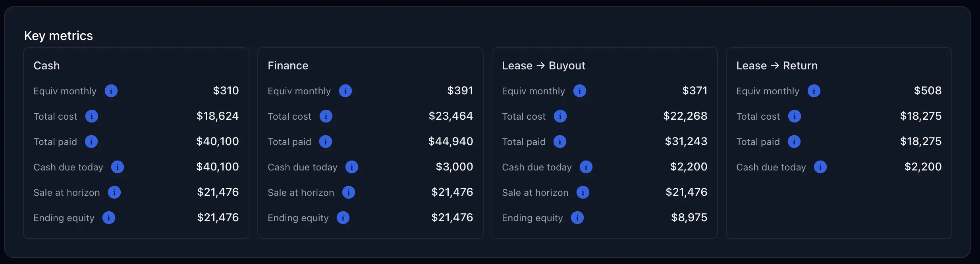Open info tooltip for Finance Ending equity

click(x=343, y=218)
